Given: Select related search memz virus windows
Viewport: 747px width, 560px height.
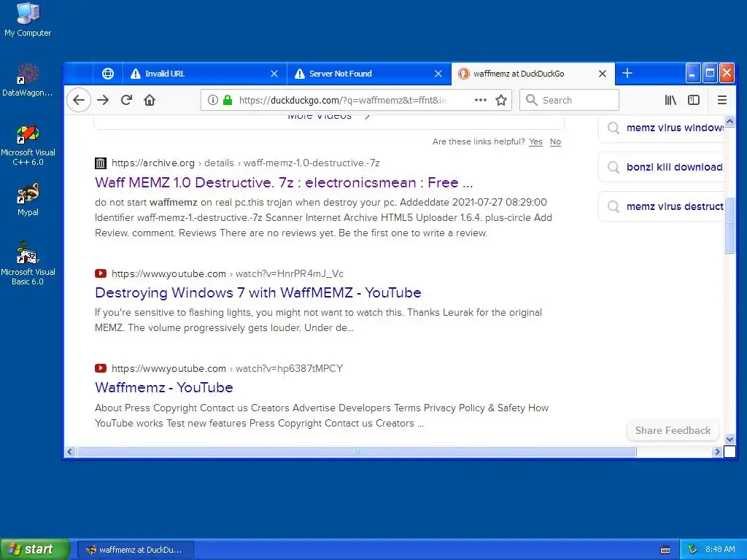Looking at the screenshot, I should point(662,128).
